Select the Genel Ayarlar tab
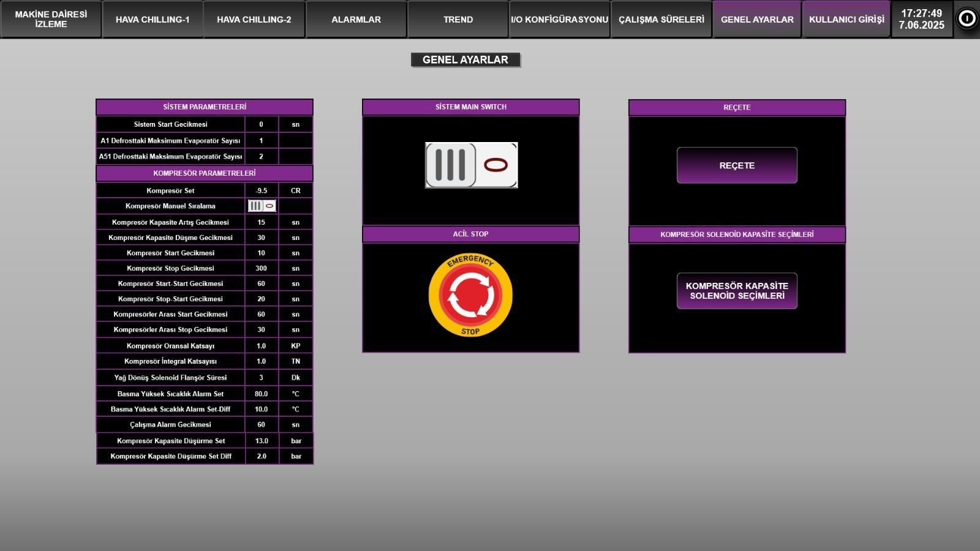The image size is (980, 551). 757,19
